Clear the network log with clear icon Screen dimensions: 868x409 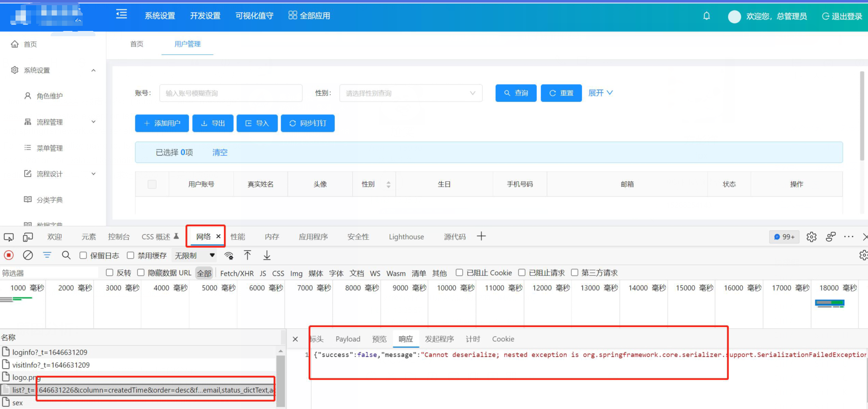click(x=28, y=255)
